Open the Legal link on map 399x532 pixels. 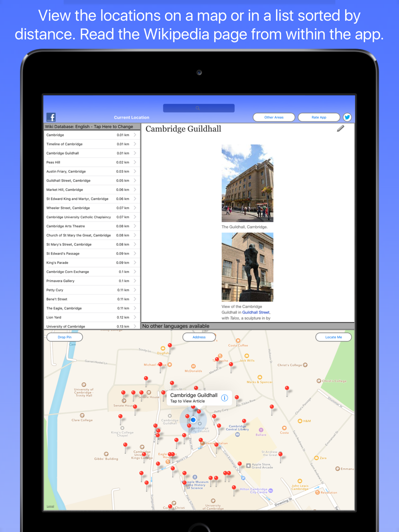(x=50, y=506)
